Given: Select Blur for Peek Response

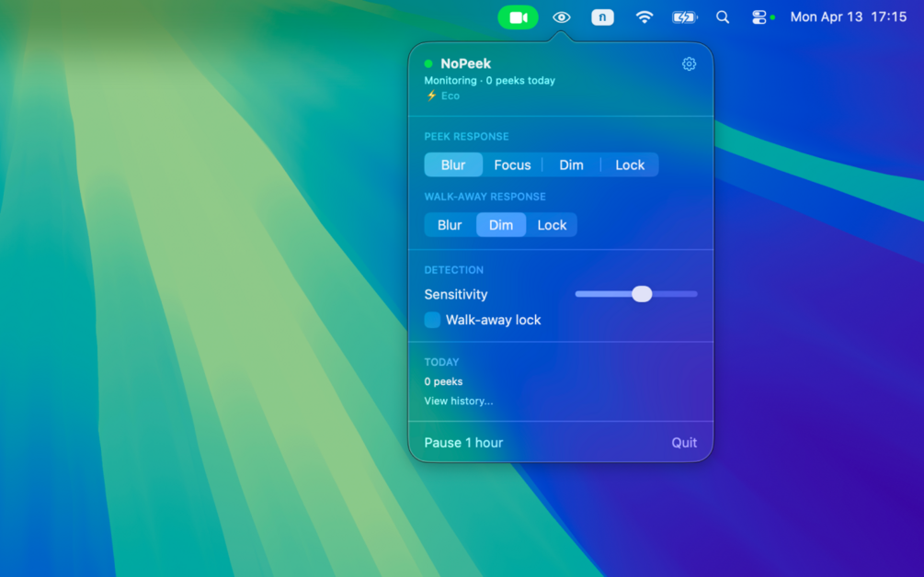Looking at the screenshot, I should 453,164.
